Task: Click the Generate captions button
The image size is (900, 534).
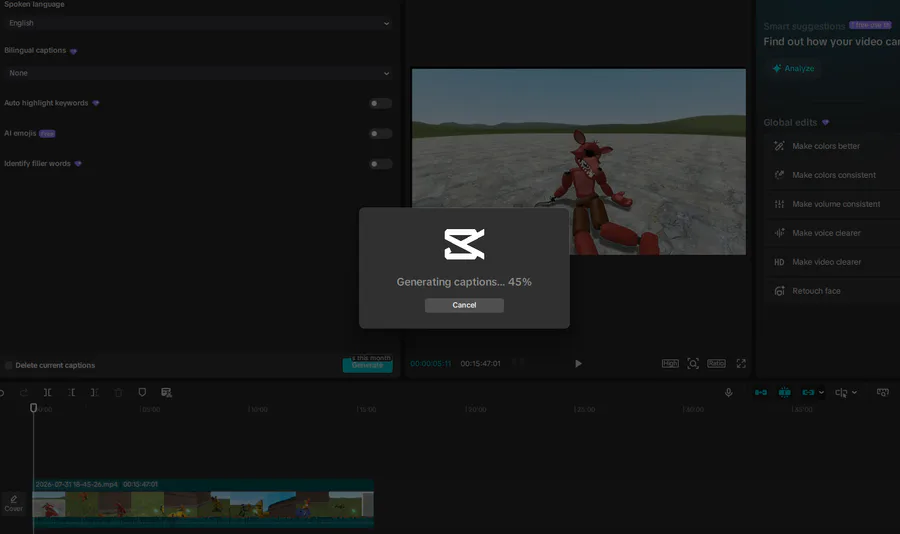Action: [x=367, y=365]
